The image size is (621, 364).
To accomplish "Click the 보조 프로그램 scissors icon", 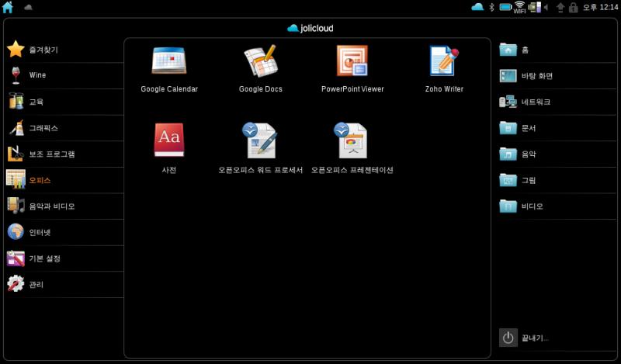I will (16, 154).
